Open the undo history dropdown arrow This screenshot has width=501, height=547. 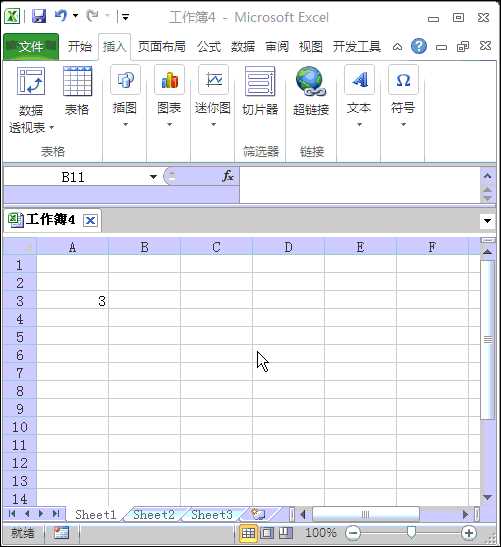(75, 16)
